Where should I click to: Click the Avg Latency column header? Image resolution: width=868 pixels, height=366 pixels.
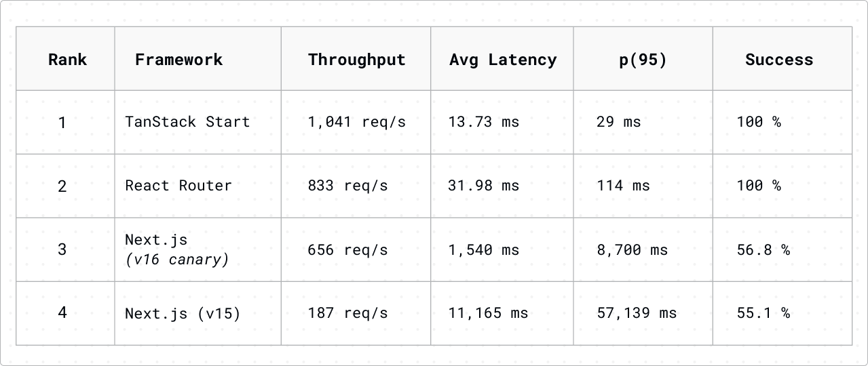pos(502,60)
